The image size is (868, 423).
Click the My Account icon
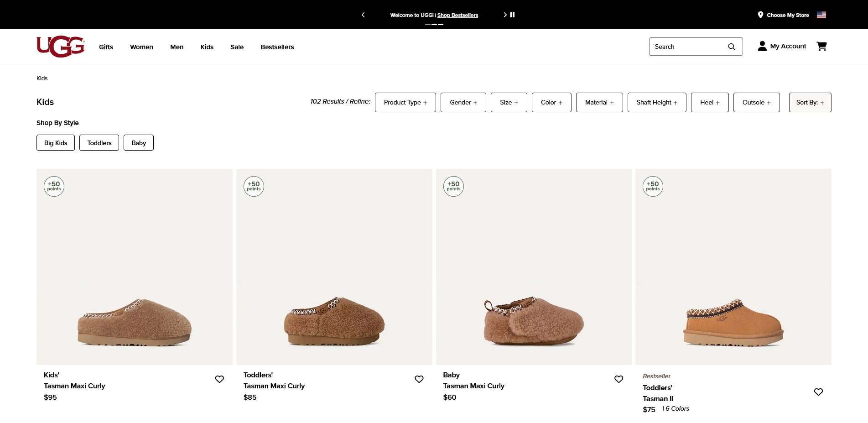click(x=762, y=46)
